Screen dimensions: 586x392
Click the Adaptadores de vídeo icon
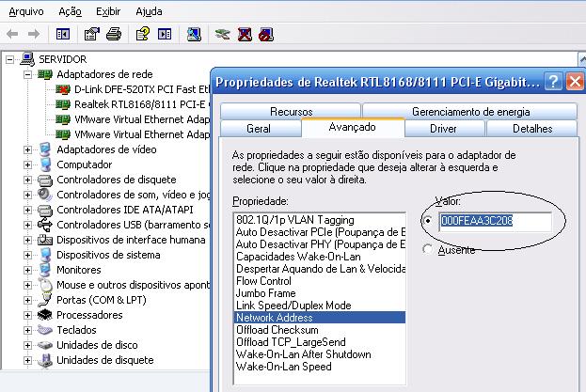pos(45,149)
